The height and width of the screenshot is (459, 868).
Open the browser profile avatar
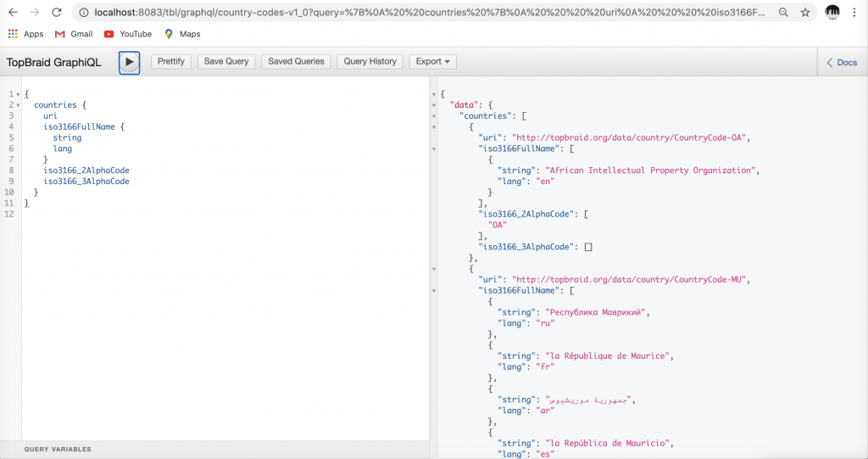click(832, 12)
